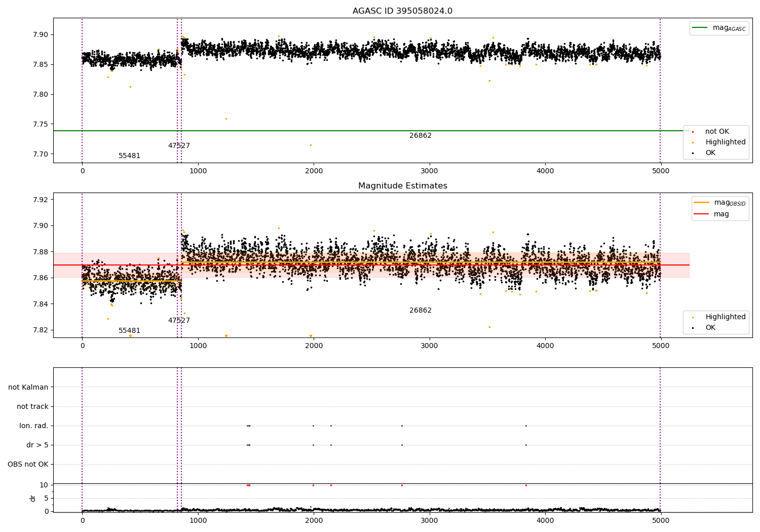The width and height of the screenshot is (760, 532).
Task: Click the "Ion. rad." axis label
Action: (34, 426)
